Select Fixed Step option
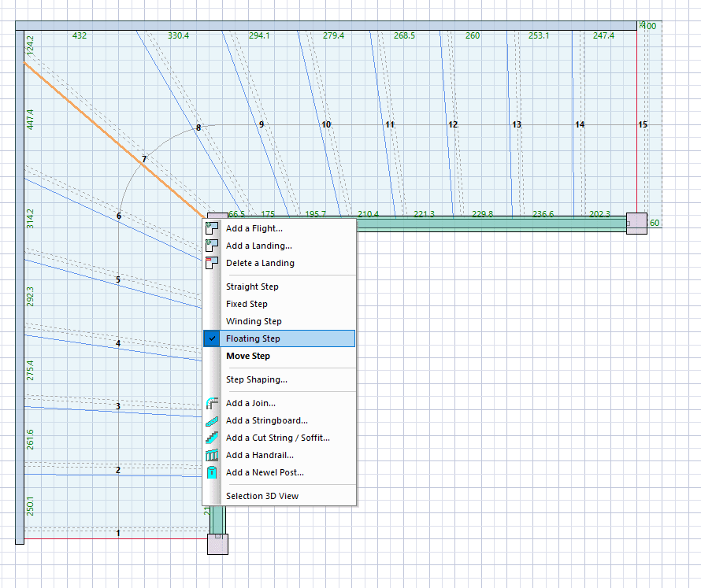The height and width of the screenshot is (588, 701). (x=280, y=304)
